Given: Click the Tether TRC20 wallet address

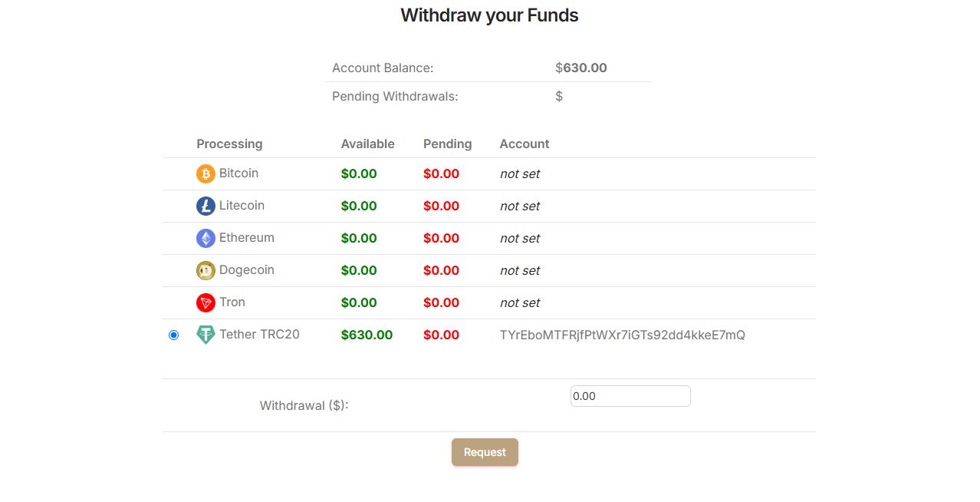Looking at the screenshot, I should 623,335.
